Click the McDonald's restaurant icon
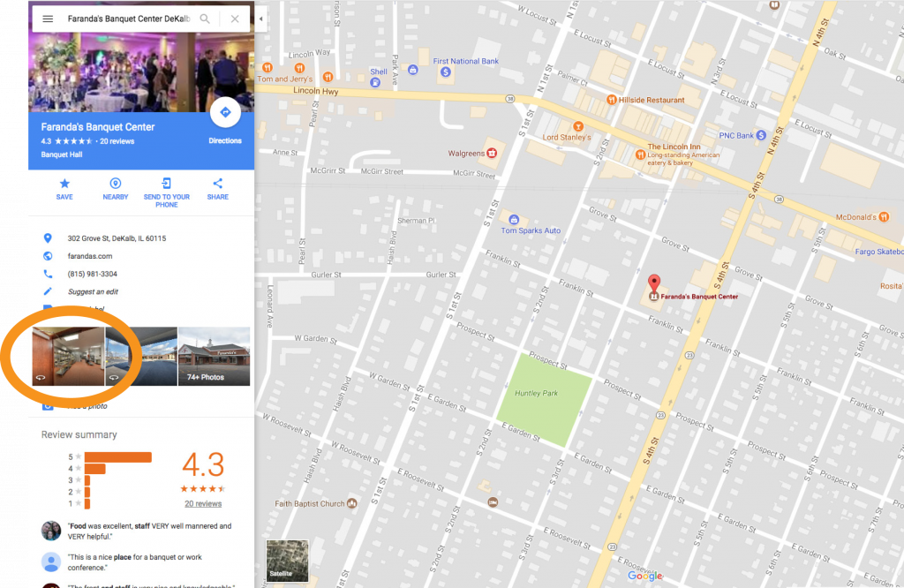Screen dimensions: 904x588 [x=884, y=217]
